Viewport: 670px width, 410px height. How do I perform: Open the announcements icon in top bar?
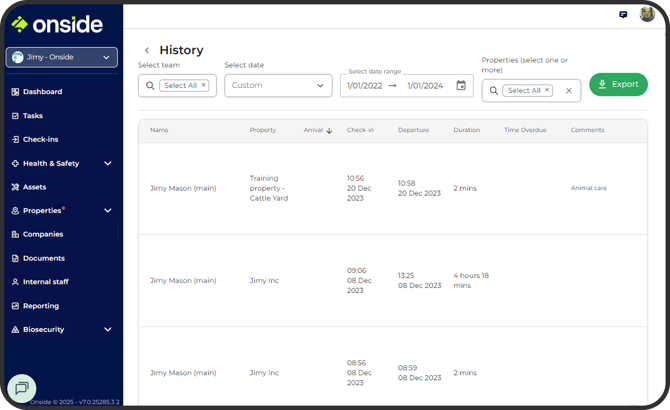pos(623,15)
